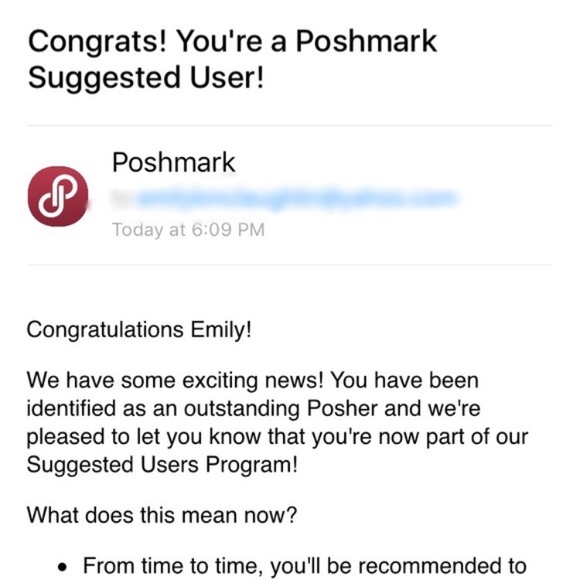Select the 'From time to time' bullet item
580x580 pixels.
292,566
